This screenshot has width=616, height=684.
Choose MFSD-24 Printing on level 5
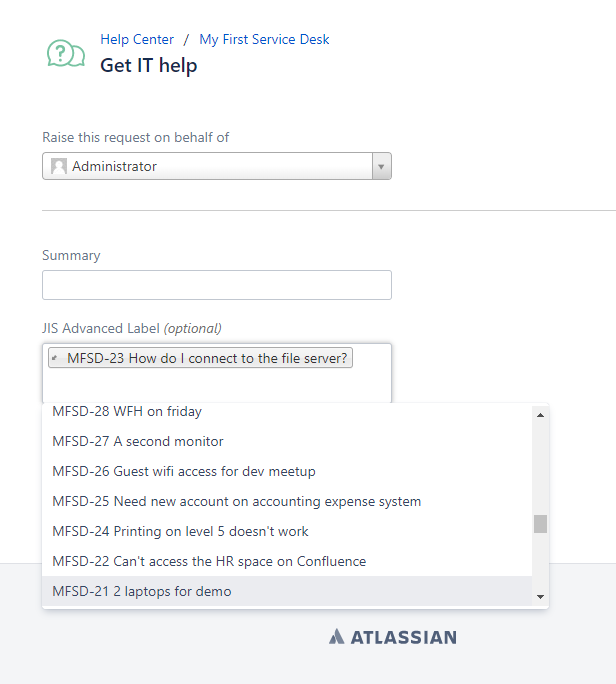coord(180,531)
